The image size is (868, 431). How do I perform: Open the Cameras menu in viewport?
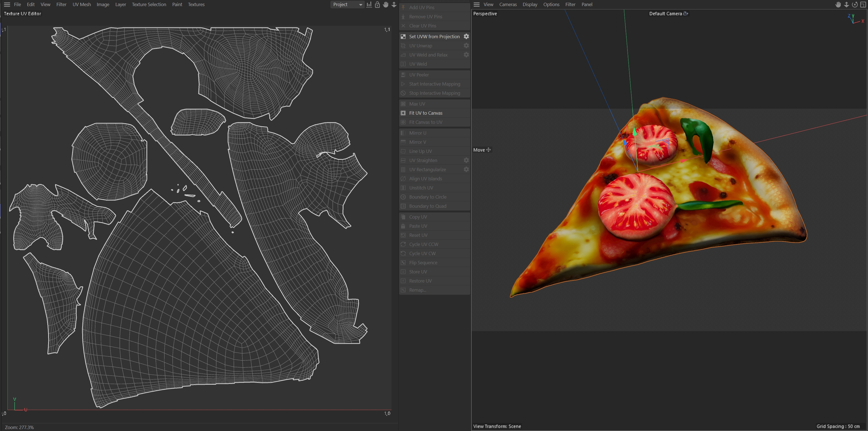(x=508, y=4)
